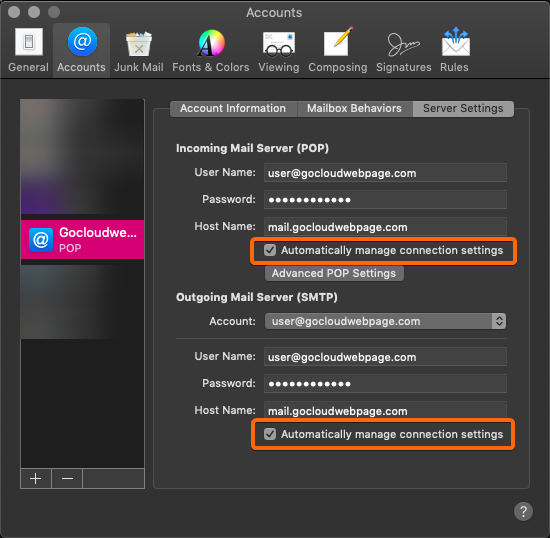Open Advanced POP Settings

coord(334,273)
